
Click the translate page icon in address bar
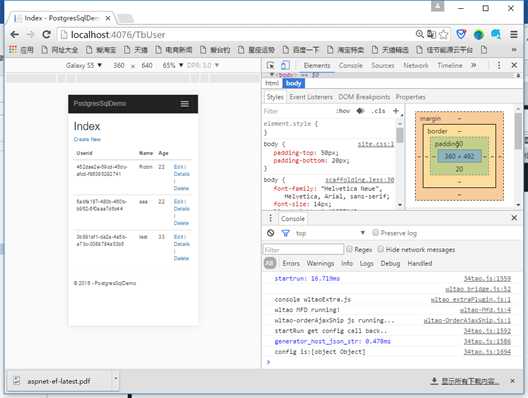pos(431,34)
